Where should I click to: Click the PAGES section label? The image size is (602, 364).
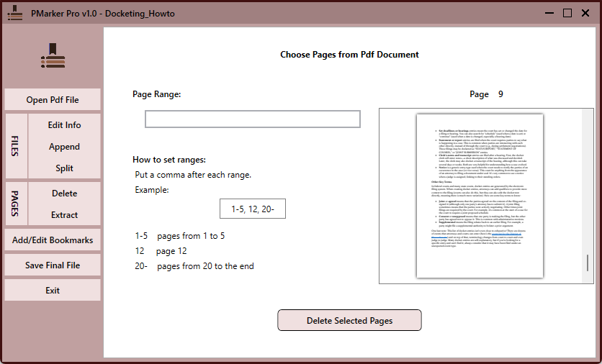(15, 204)
